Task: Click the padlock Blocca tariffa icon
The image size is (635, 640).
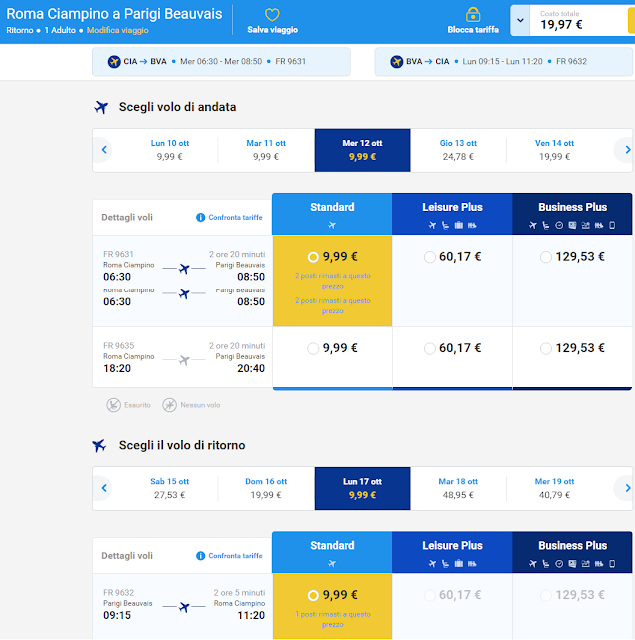Action: 473,15
